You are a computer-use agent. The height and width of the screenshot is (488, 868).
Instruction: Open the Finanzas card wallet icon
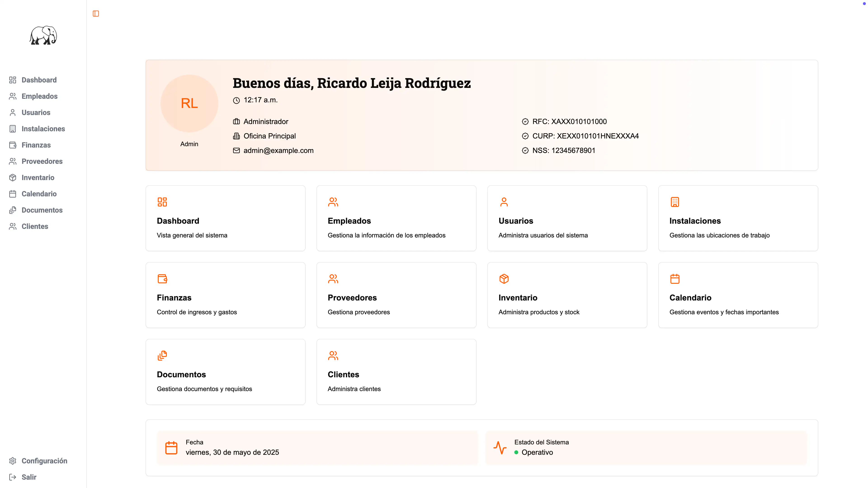163,279
